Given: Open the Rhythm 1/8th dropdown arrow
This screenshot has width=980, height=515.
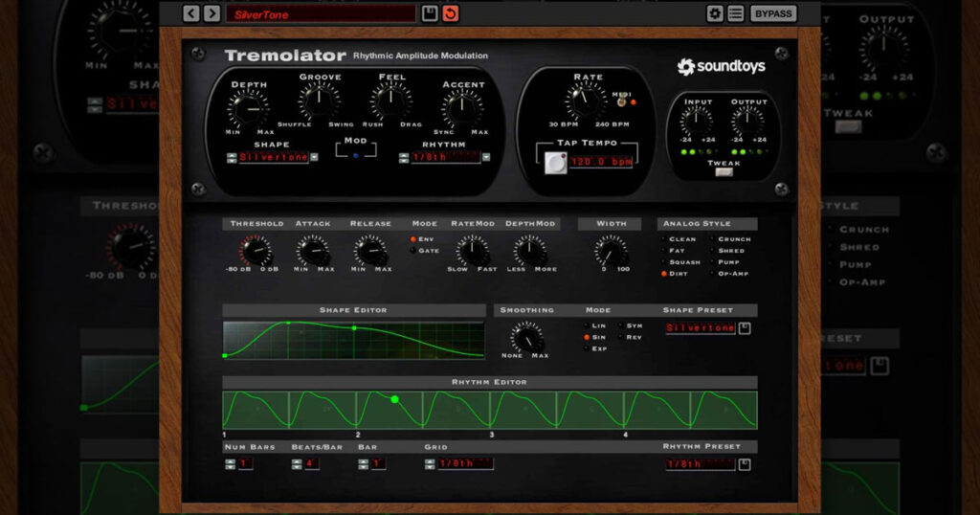Looking at the screenshot, I should click(486, 158).
